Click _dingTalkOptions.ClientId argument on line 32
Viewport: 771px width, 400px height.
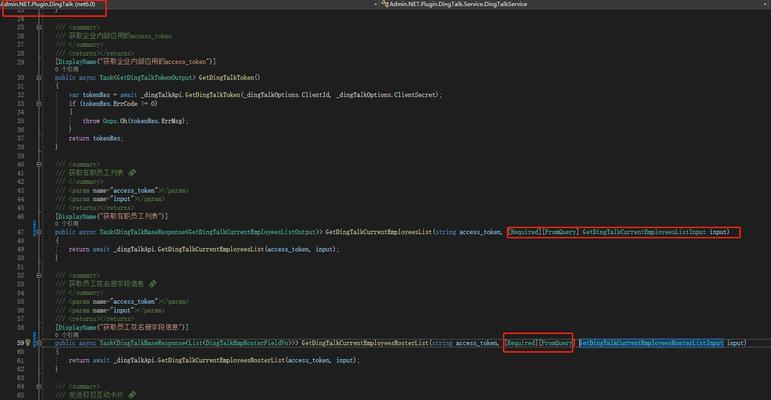click(286, 95)
